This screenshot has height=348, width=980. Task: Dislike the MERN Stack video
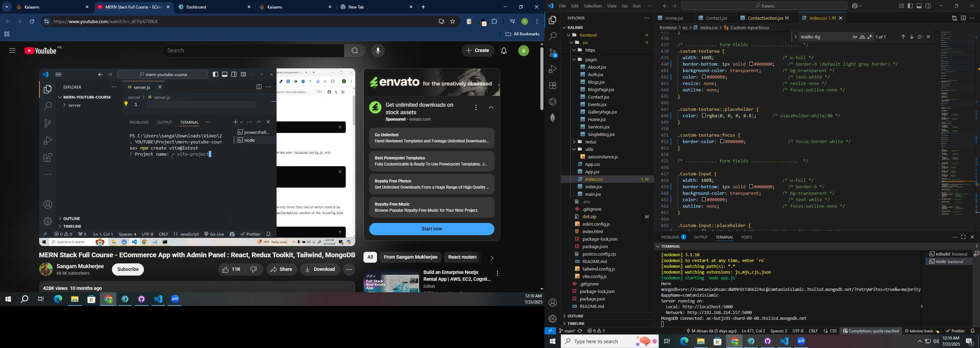pos(254,269)
